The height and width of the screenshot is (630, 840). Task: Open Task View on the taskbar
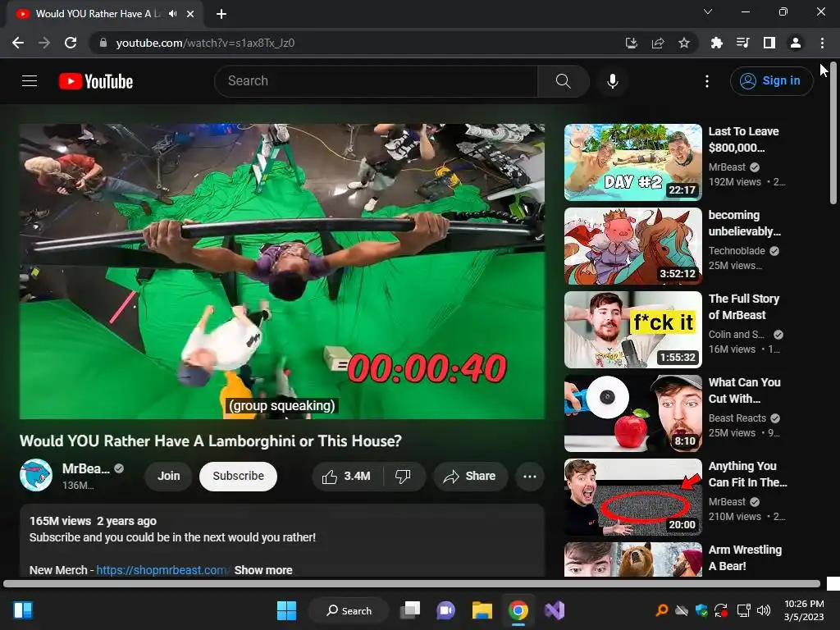(410, 610)
